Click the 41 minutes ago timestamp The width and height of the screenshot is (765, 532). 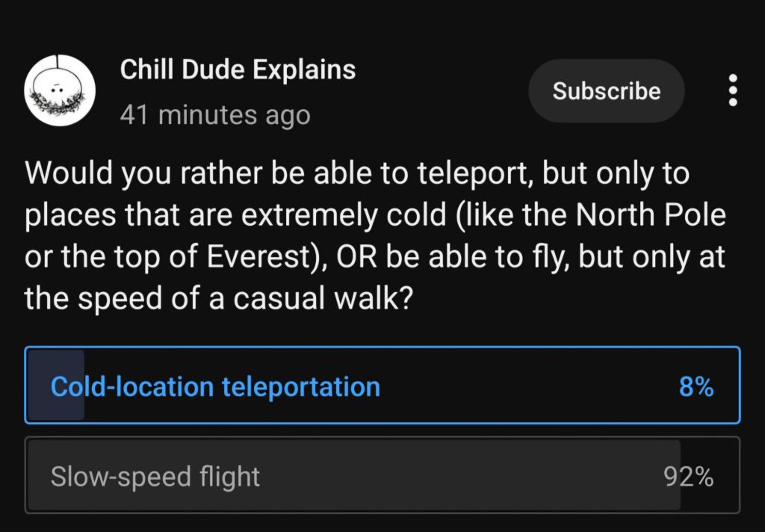pyautogui.click(x=215, y=115)
